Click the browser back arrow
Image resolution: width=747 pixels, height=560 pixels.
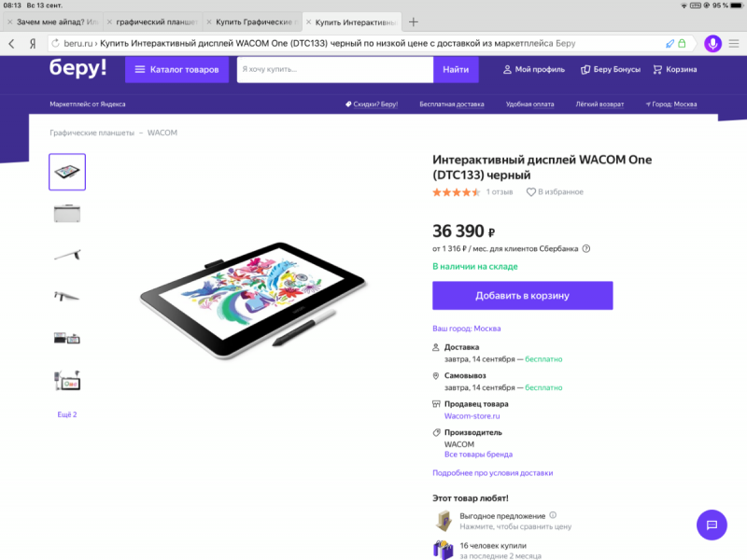pos(12,43)
